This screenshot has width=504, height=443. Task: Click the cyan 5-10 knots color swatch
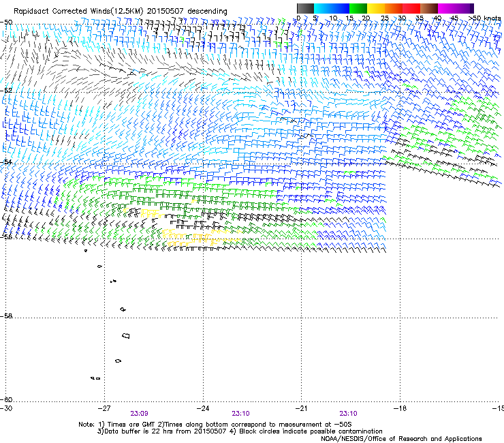[323, 8]
